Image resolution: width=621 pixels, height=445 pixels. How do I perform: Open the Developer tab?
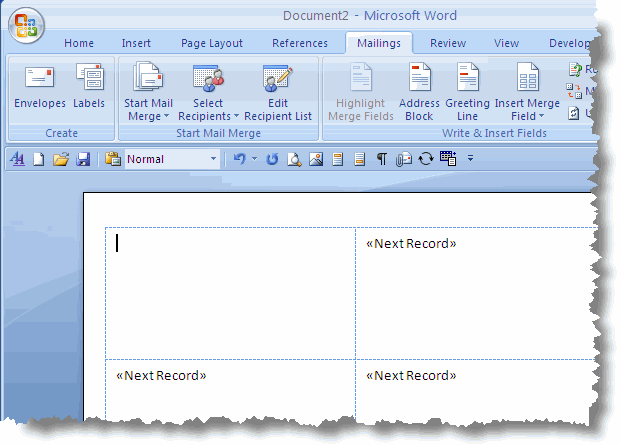tap(570, 43)
